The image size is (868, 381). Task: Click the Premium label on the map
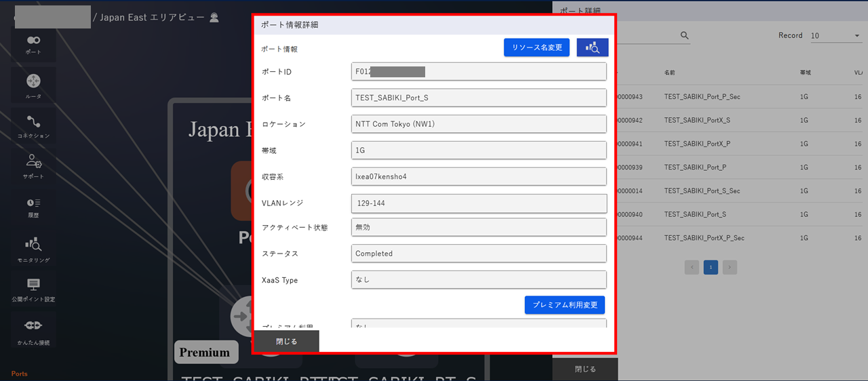pos(206,352)
